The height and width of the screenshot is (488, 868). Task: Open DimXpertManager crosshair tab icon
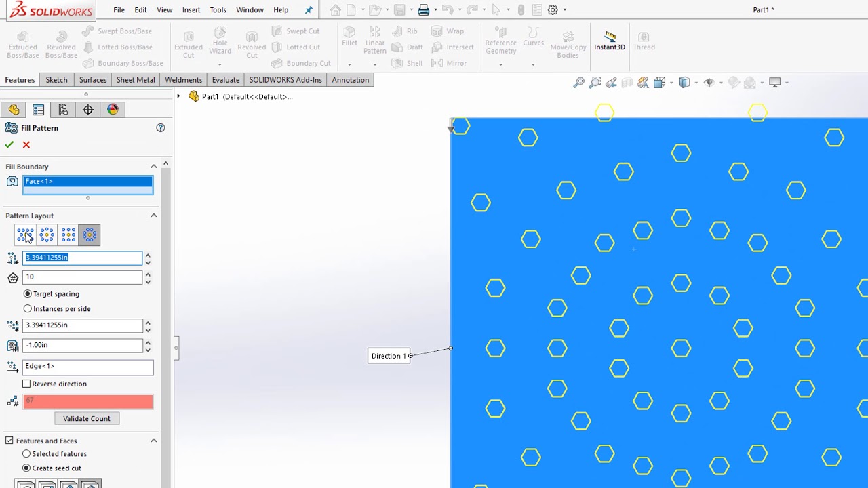click(x=88, y=110)
